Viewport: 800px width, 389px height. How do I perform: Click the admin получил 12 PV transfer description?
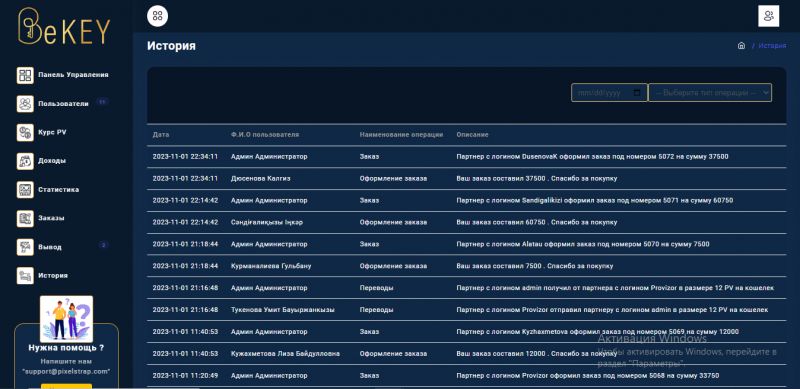click(x=615, y=288)
